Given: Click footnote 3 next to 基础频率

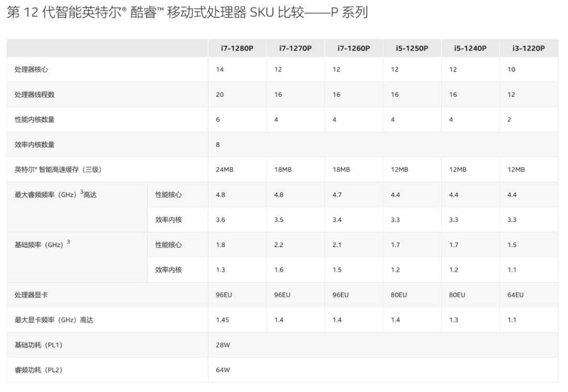Looking at the screenshot, I should click(x=68, y=243).
